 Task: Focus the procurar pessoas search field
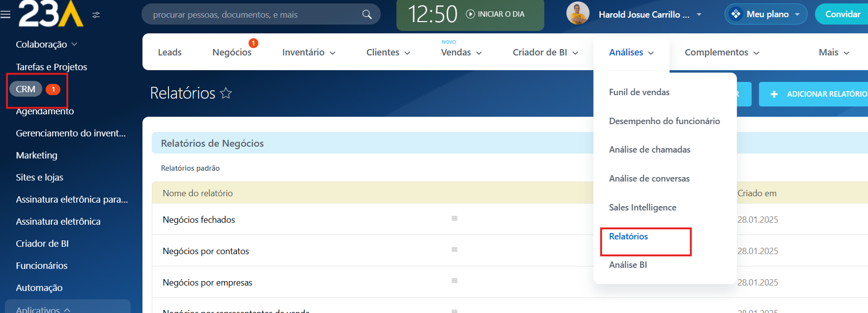tap(253, 15)
